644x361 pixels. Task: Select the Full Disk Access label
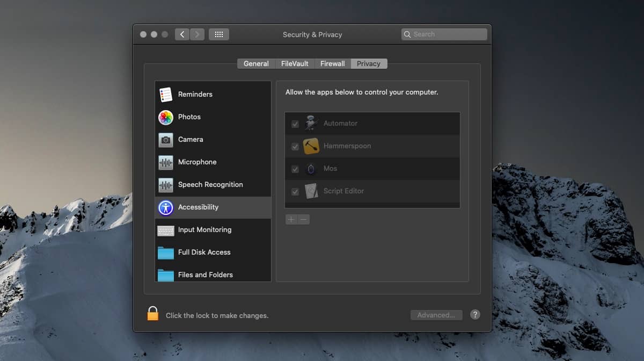pos(204,252)
